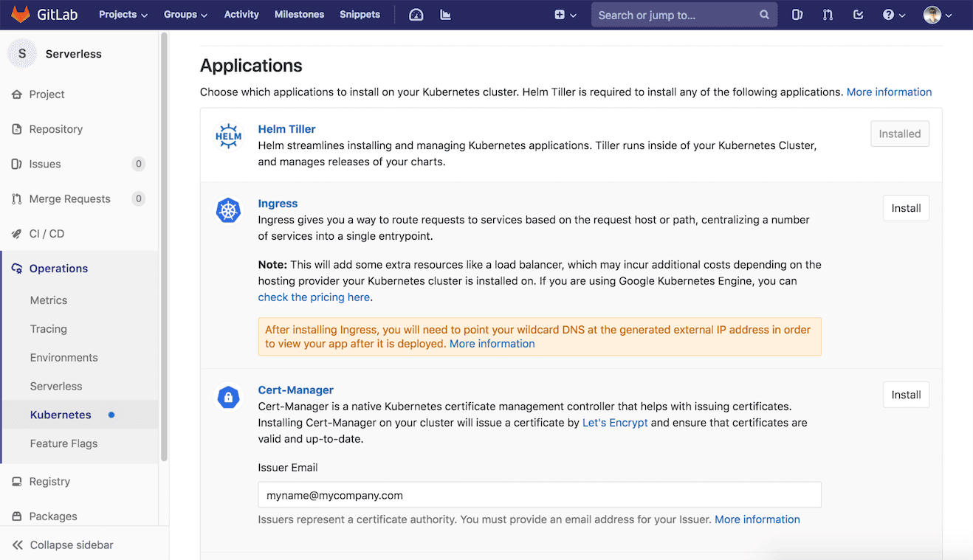Open the Merge Requests icon in navbar
Screen dimensions: 973x560
coord(827,14)
